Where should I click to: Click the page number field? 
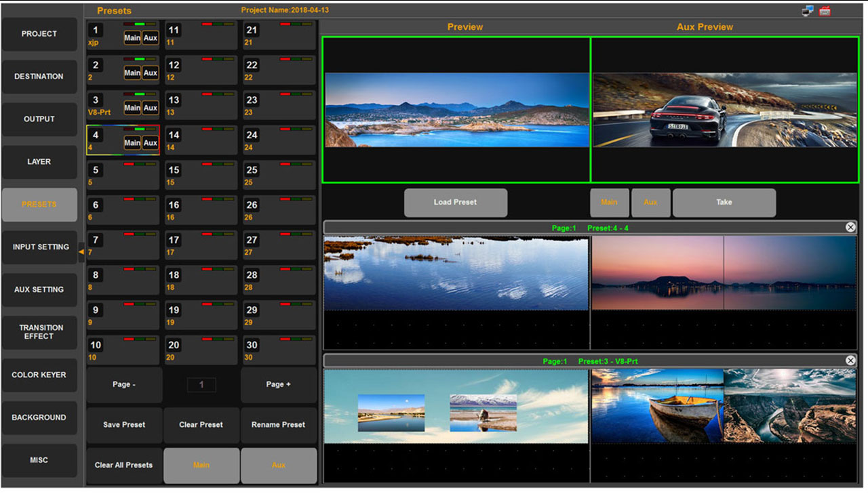click(x=201, y=385)
